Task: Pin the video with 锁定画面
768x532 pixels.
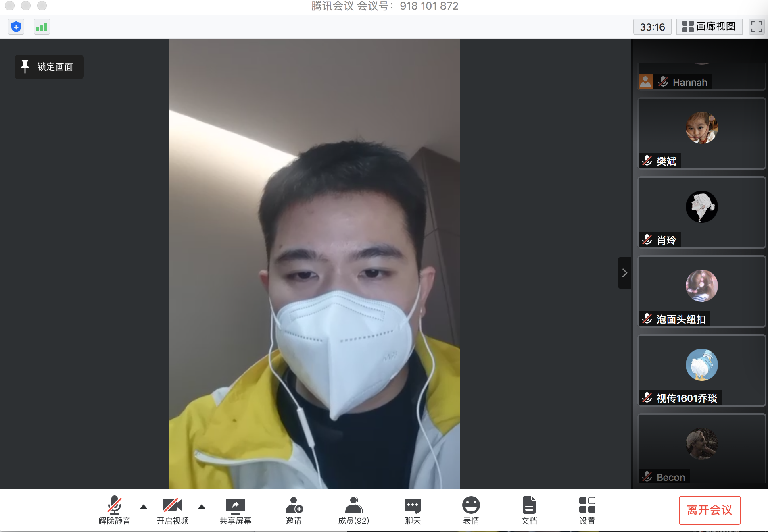Action: tap(49, 67)
